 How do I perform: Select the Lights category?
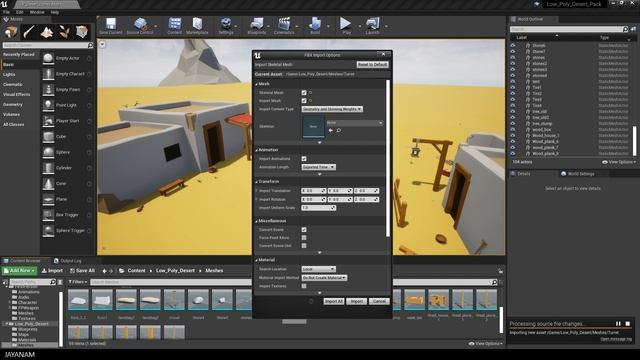[x=9, y=74]
